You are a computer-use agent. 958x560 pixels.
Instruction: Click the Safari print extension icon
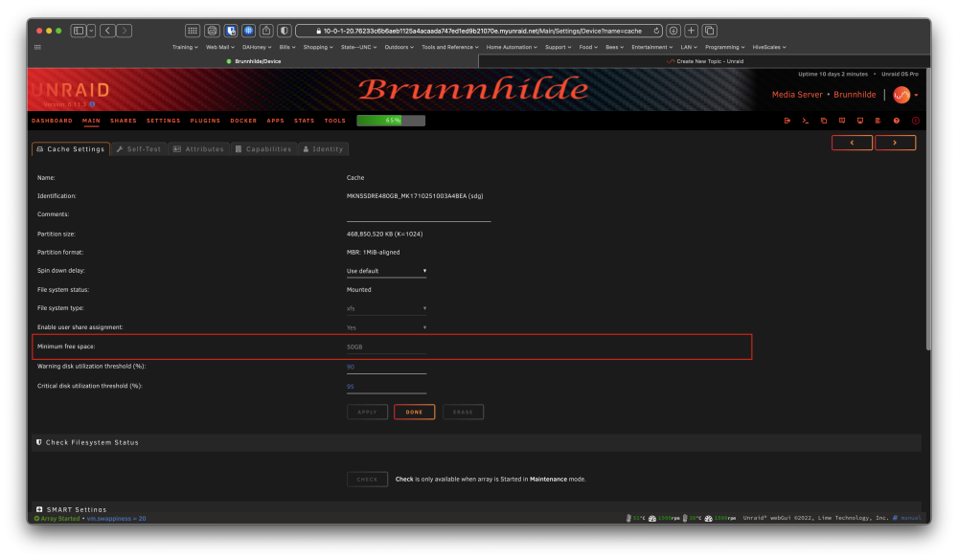click(212, 31)
